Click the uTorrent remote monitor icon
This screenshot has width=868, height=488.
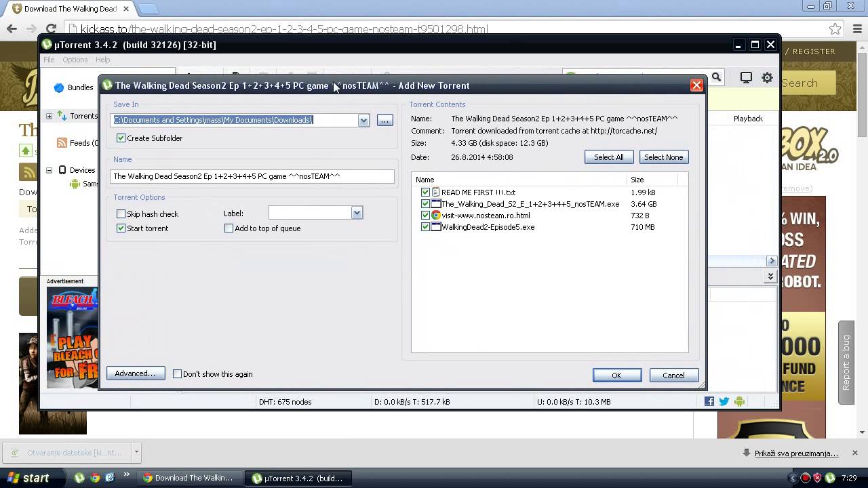746,77
